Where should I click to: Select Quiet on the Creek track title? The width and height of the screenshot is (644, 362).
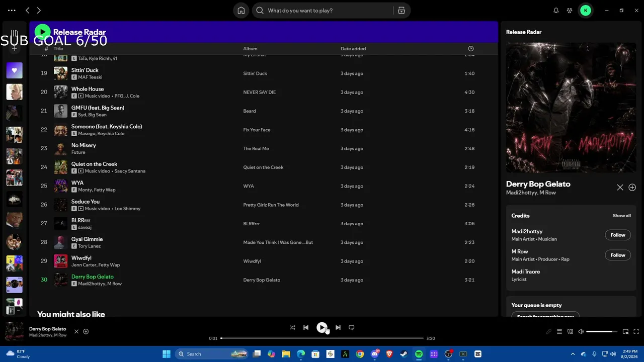tap(94, 164)
